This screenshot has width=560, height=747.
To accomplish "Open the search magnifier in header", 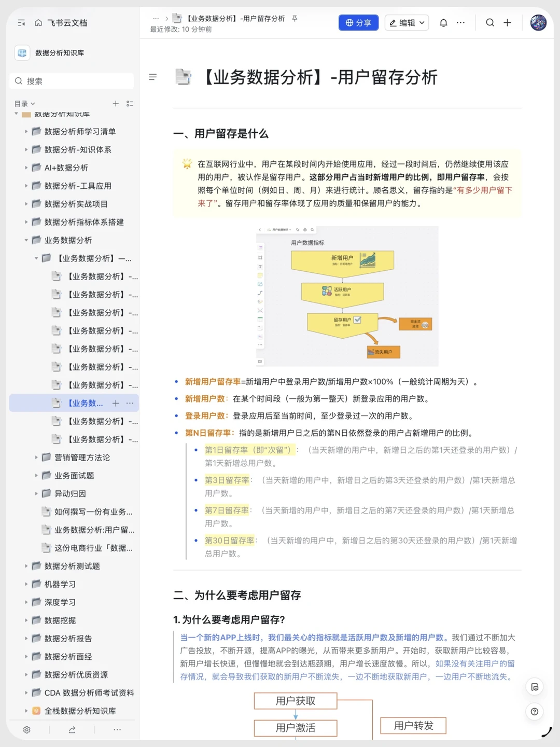I will [x=490, y=23].
